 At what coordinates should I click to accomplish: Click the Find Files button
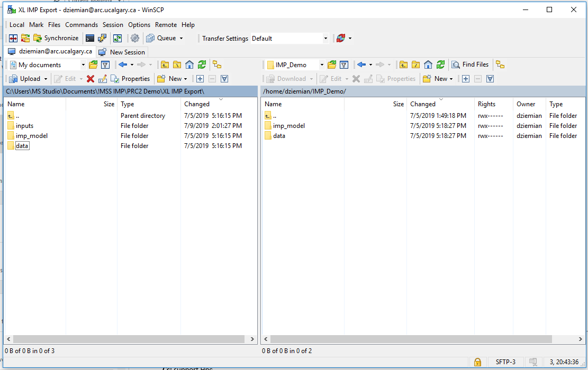[471, 64]
